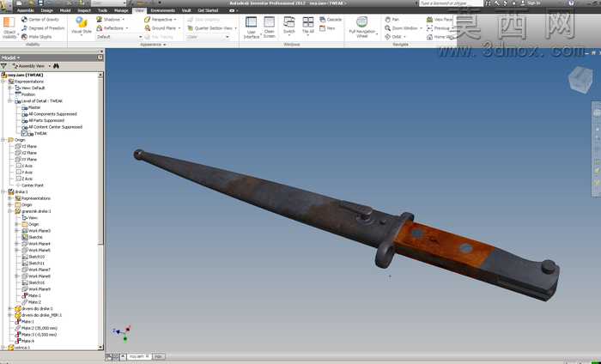The width and height of the screenshot is (601, 364).
Task: Click the Cascade windows button
Action: tap(331, 19)
